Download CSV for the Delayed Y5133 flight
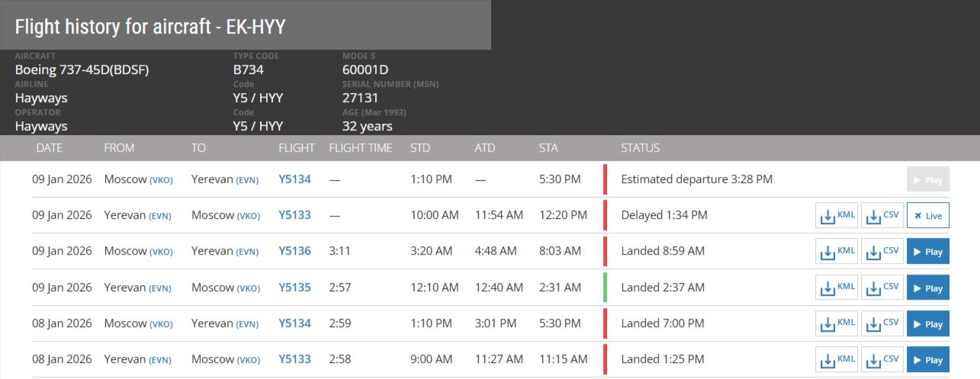The image size is (980, 379). point(882,216)
